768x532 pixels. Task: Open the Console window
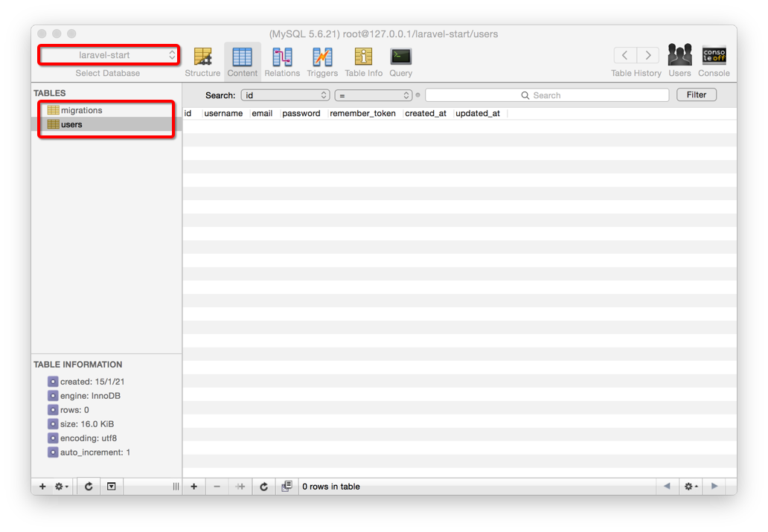tap(714, 61)
